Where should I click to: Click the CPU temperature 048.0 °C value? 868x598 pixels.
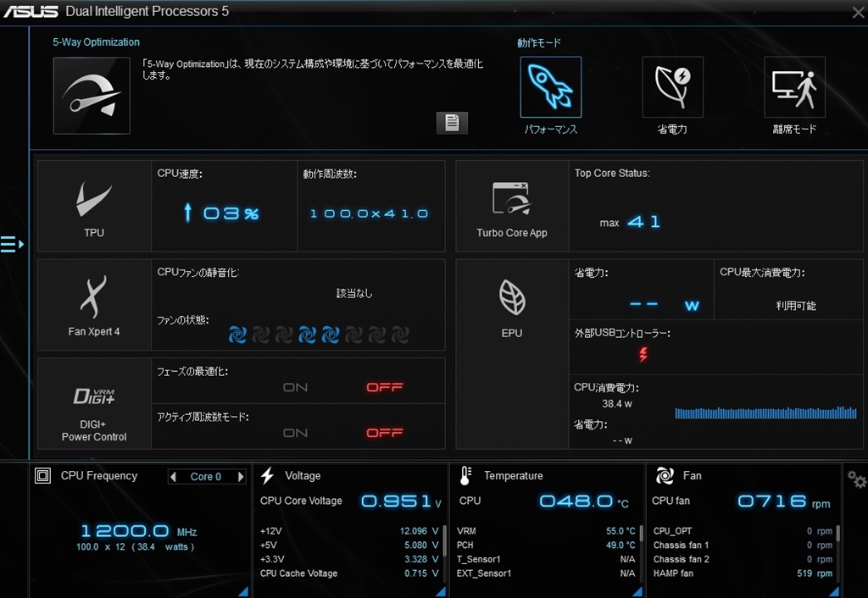[x=584, y=501]
